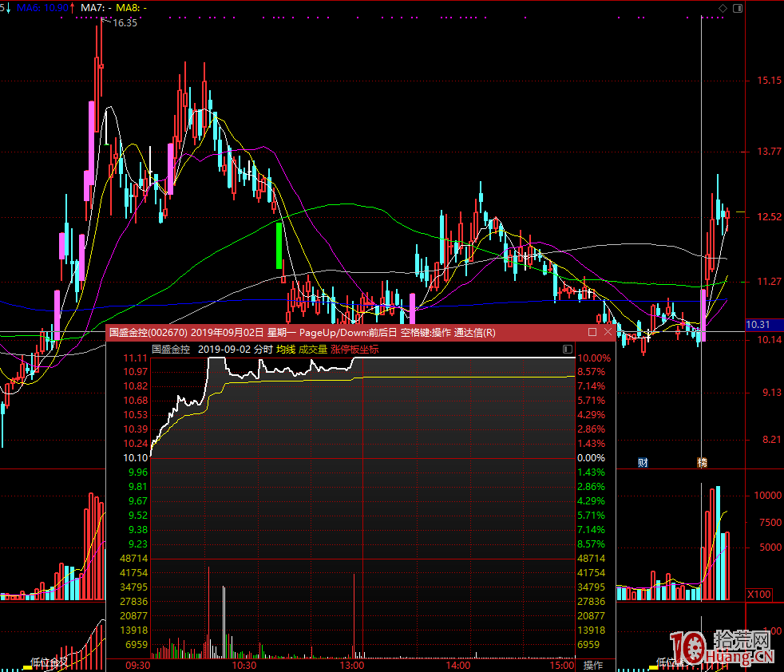Click the 国盛金控 stock name in popup header
Screen dimensions: 784x672
171,349
